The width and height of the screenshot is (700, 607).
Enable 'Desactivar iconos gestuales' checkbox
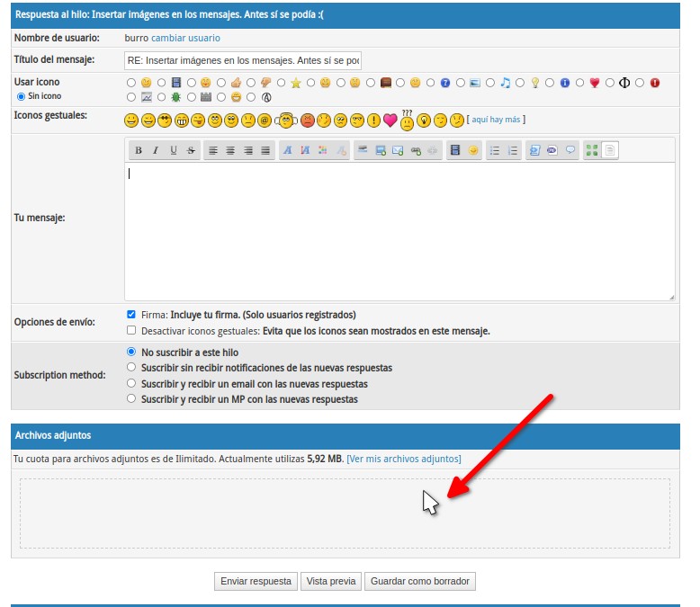tap(131, 331)
